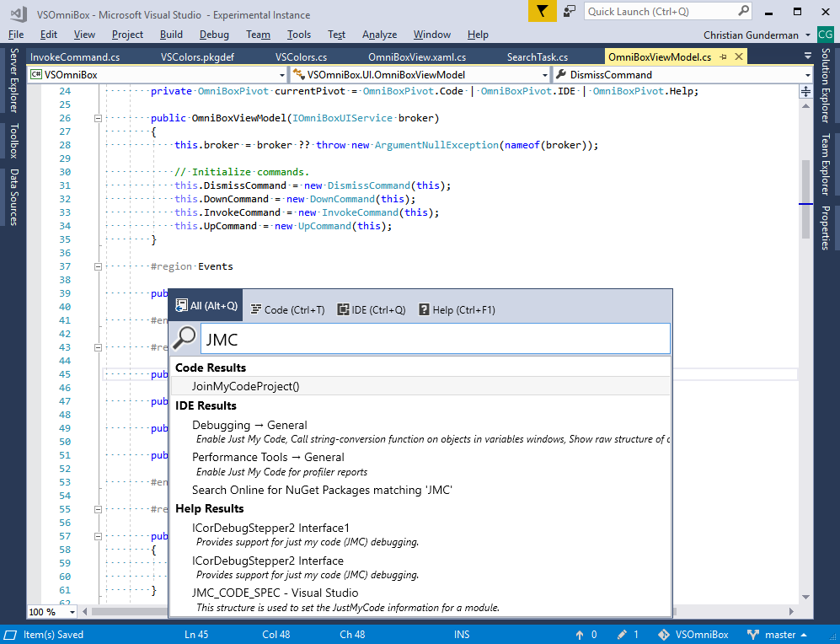Viewport: 840px width, 644px height.
Task: Open the File menu
Action: pos(16,35)
